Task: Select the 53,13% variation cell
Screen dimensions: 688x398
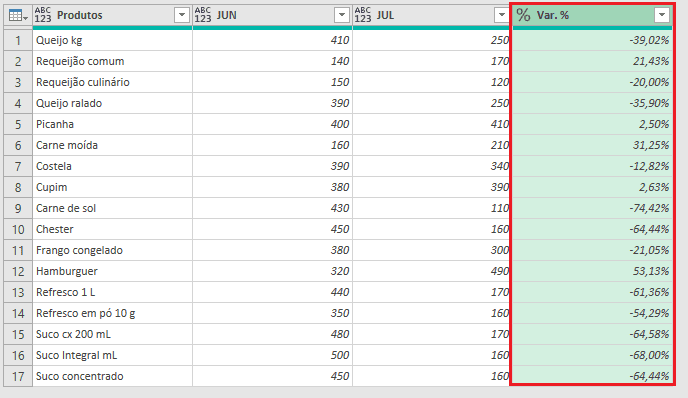Action: coord(592,271)
